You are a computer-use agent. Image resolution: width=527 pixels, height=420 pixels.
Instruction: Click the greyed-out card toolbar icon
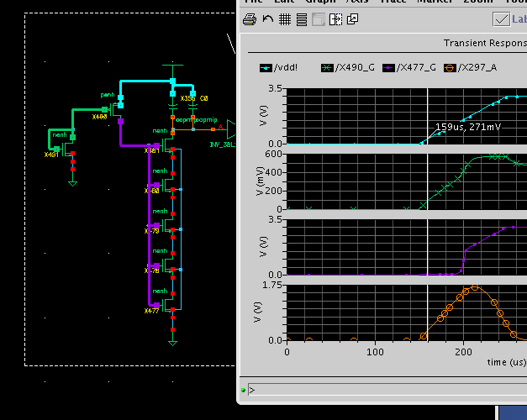point(319,18)
